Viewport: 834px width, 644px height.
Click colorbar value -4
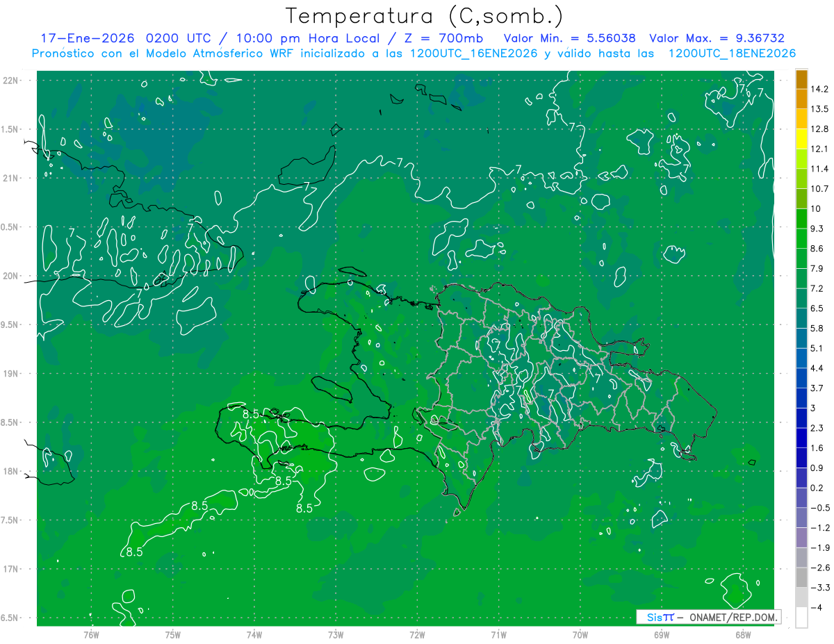tap(817, 608)
